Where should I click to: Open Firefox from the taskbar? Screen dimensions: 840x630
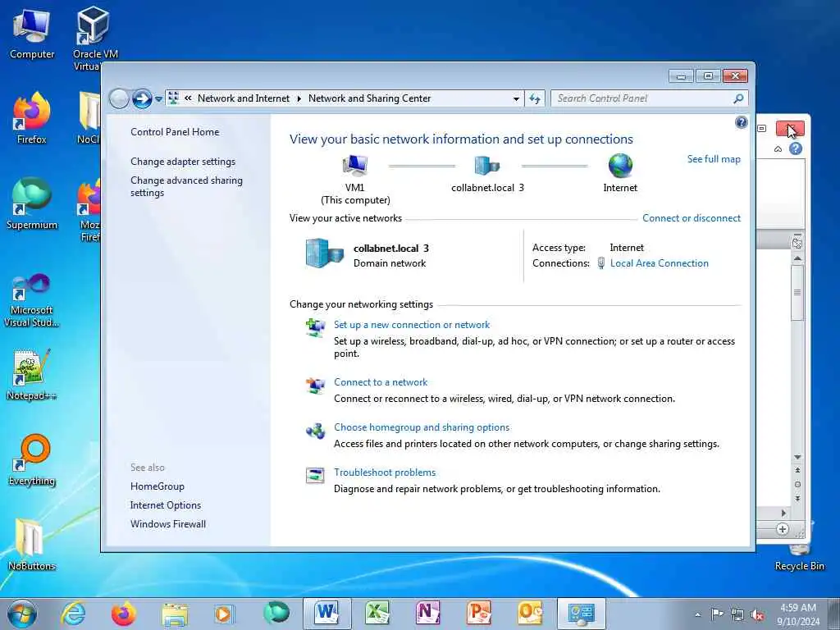click(x=124, y=614)
